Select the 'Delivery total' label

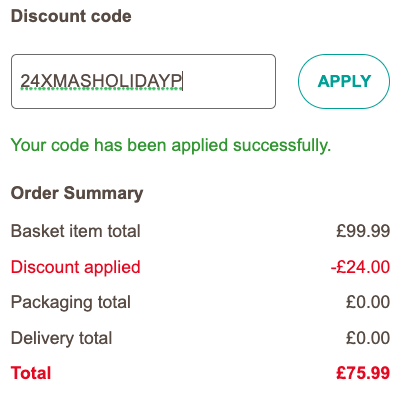pyautogui.click(x=61, y=338)
